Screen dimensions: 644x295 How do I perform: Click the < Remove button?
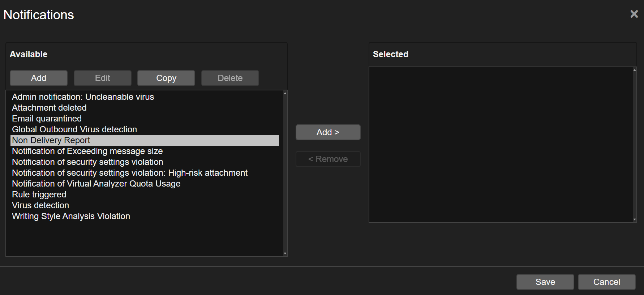(328, 159)
